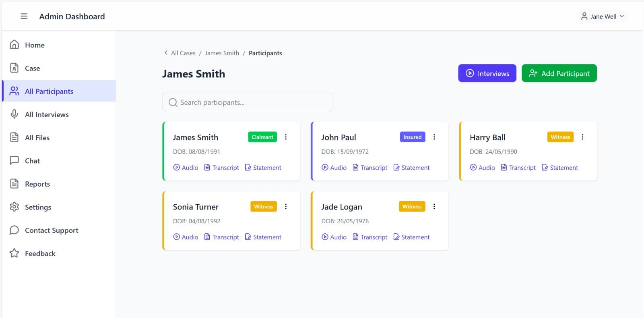Open the All Files sidebar item

[37, 138]
